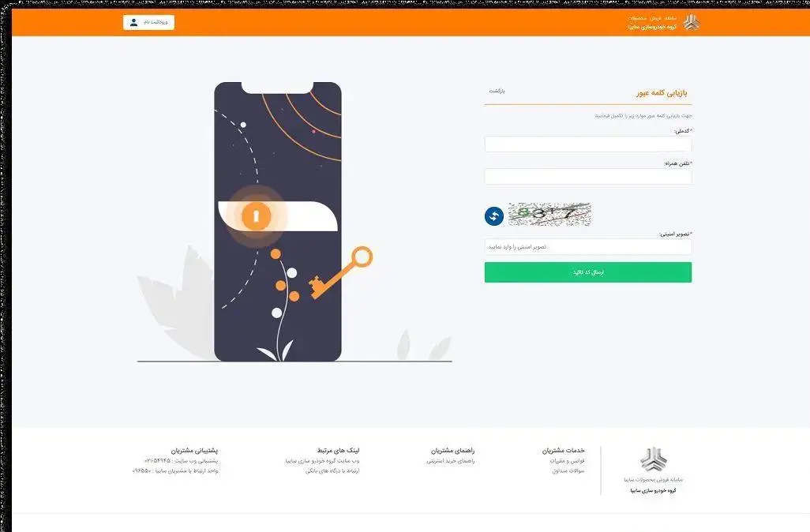Open the سوالات متداول footer link
Viewport: 810px width, 532px height.
click(568, 470)
